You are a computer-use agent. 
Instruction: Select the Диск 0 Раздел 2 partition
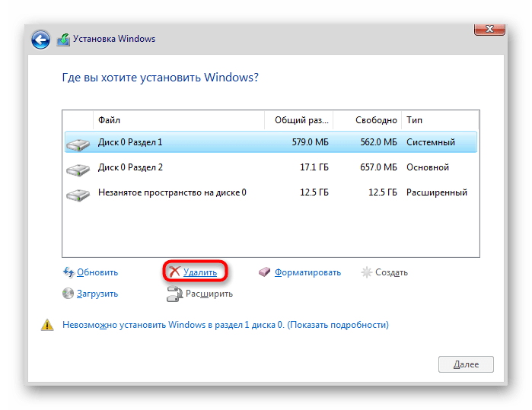click(271, 167)
